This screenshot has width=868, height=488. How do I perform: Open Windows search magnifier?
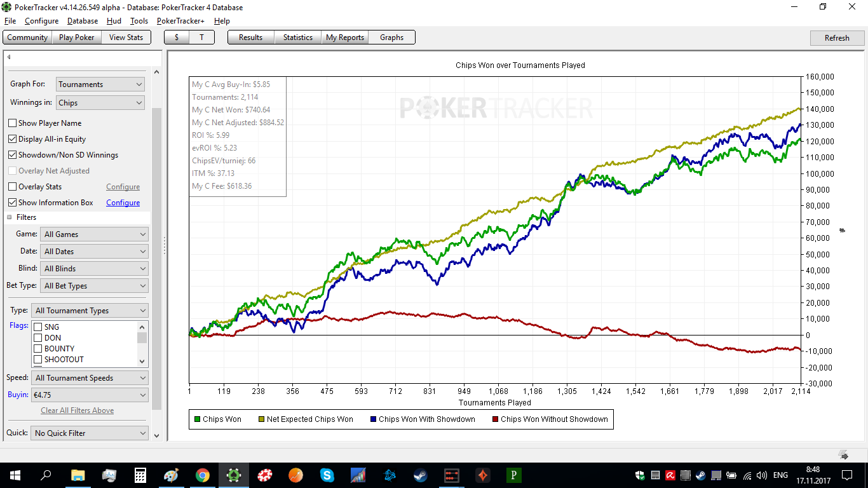[46, 475]
